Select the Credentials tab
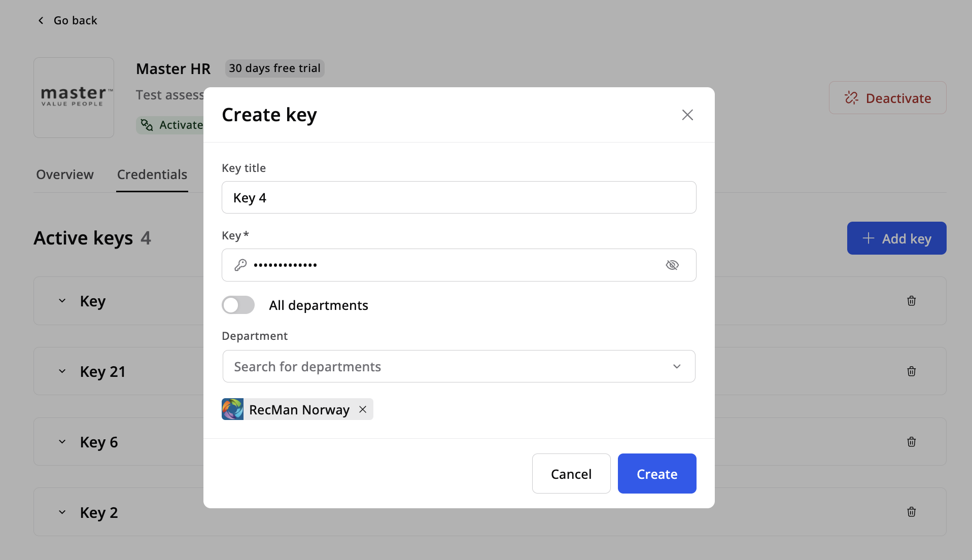Viewport: 972px width, 560px height. pyautogui.click(x=152, y=174)
